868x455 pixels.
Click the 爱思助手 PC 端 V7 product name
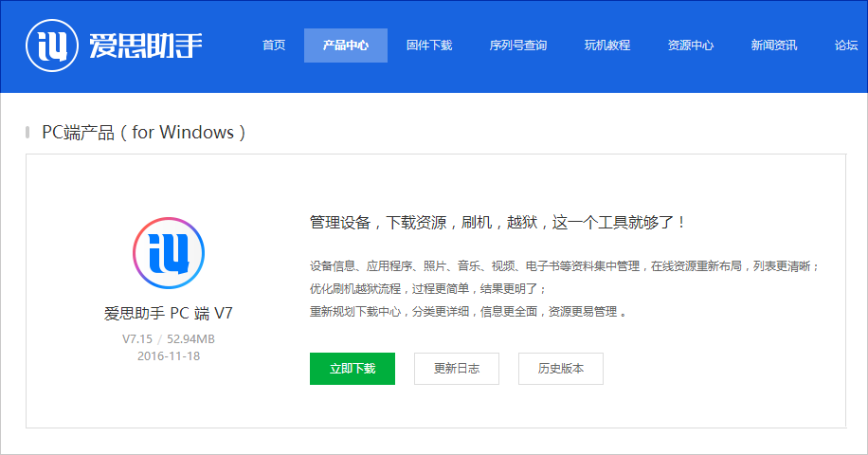pos(169,314)
